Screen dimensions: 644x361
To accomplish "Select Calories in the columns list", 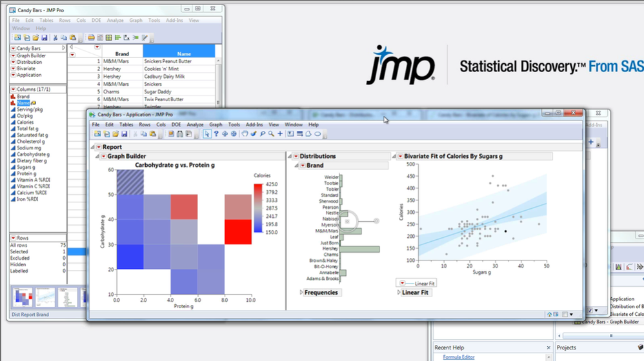I will [x=25, y=122].
